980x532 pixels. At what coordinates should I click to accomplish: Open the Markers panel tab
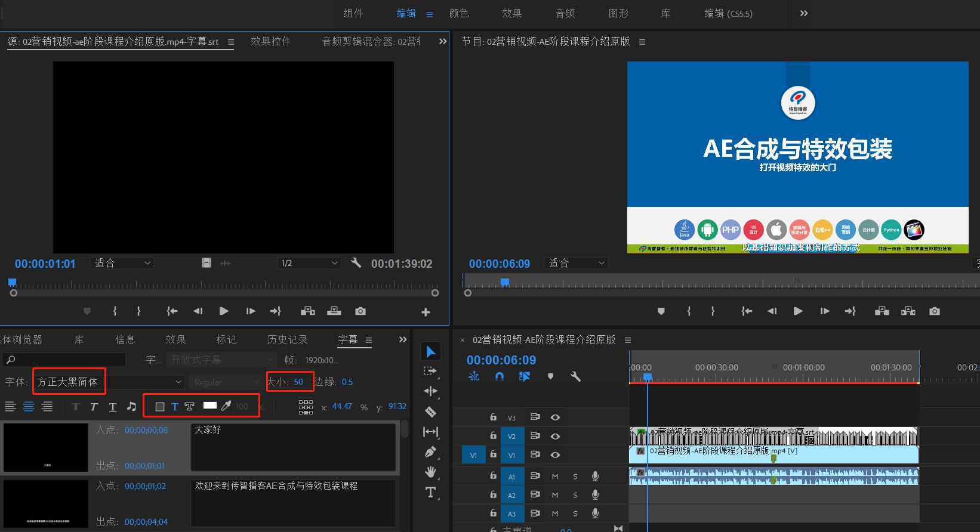(226, 339)
